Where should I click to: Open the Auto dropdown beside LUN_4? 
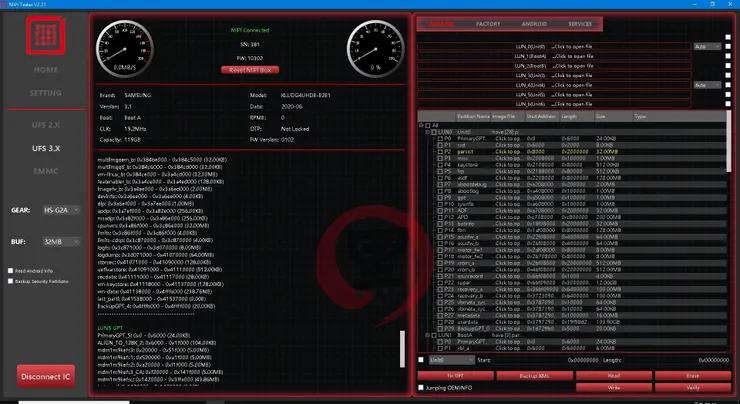pos(707,85)
